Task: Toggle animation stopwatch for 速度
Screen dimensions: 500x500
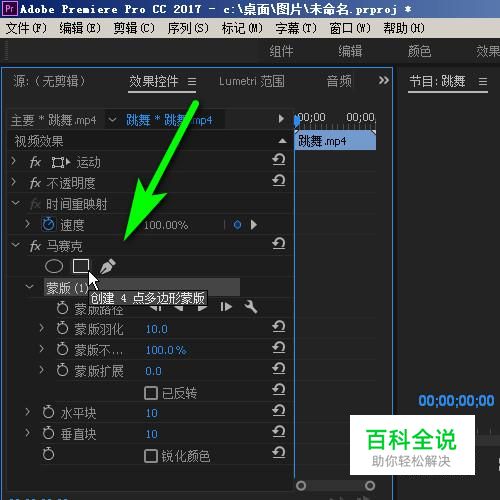Action: pos(49,224)
